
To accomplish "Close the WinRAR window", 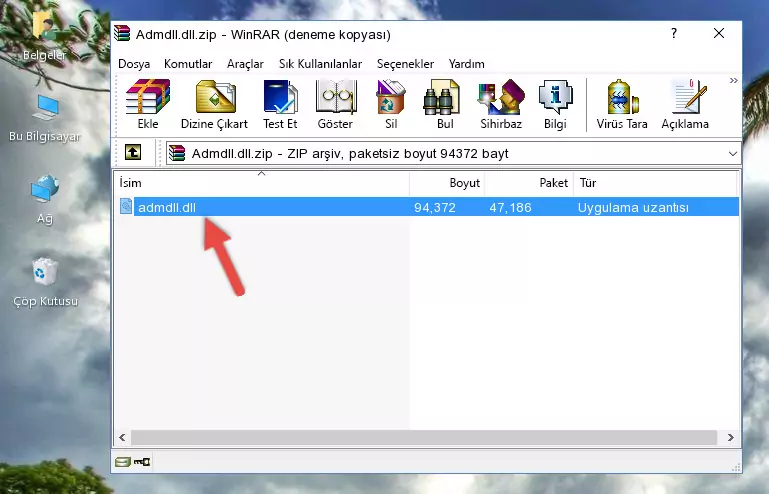I will point(718,33).
